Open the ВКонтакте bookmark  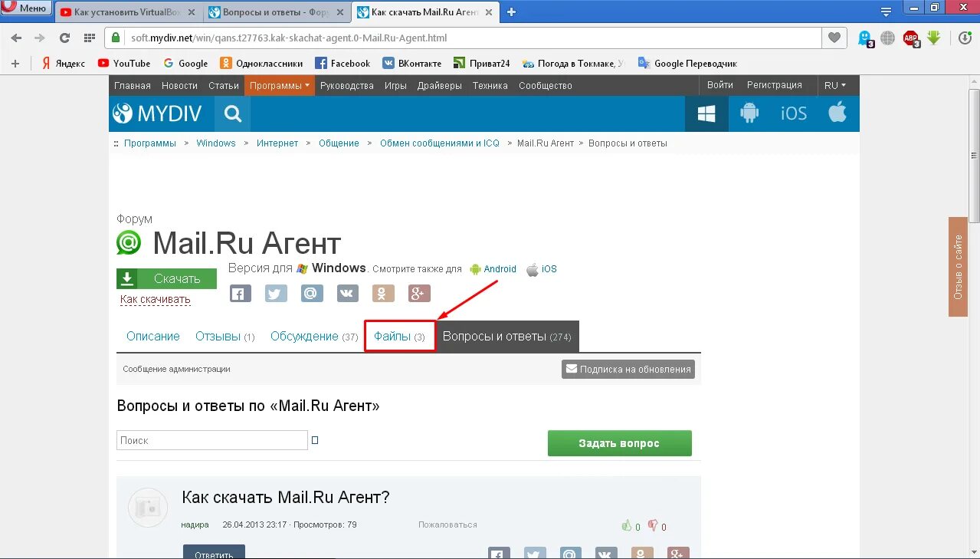point(412,64)
